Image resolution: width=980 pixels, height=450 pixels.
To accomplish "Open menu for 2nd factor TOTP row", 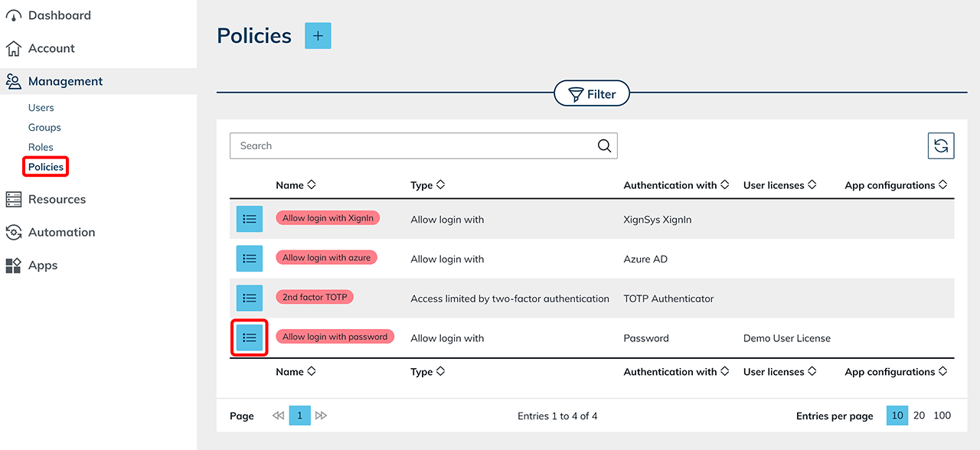I will (x=249, y=298).
